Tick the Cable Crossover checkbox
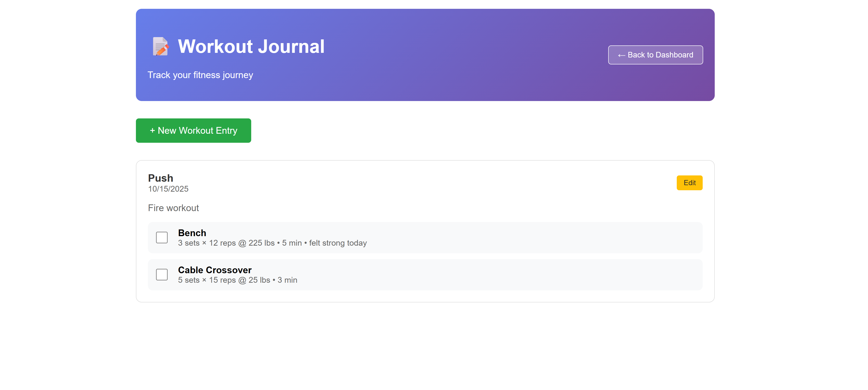Image resolution: width=868 pixels, height=390 pixels. 162,275
